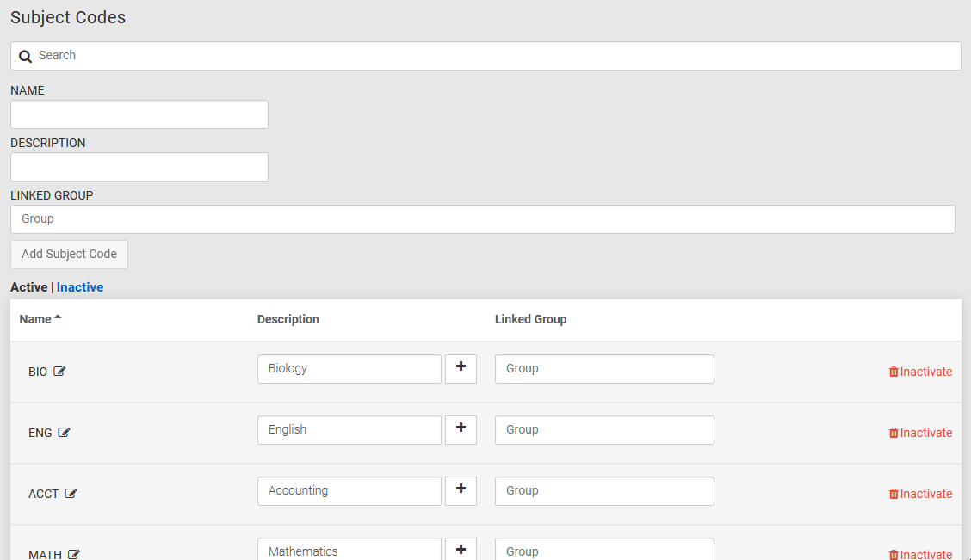Click the plus button beside Accounting description
This screenshot has width=971, height=560.
(x=461, y=490)
